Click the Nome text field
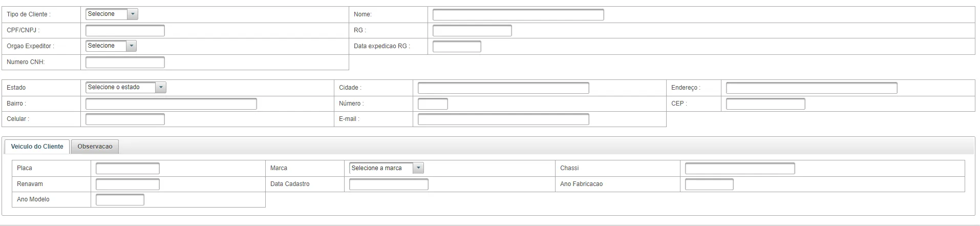 pyautogui.click(x=518, y=15)
